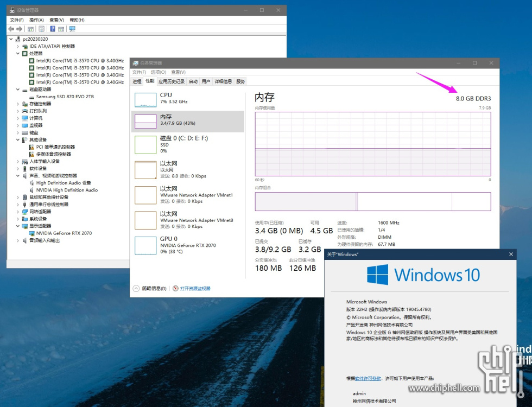
Task: Open 查看(V) menu in Device Manager
Action: [56, 20]
